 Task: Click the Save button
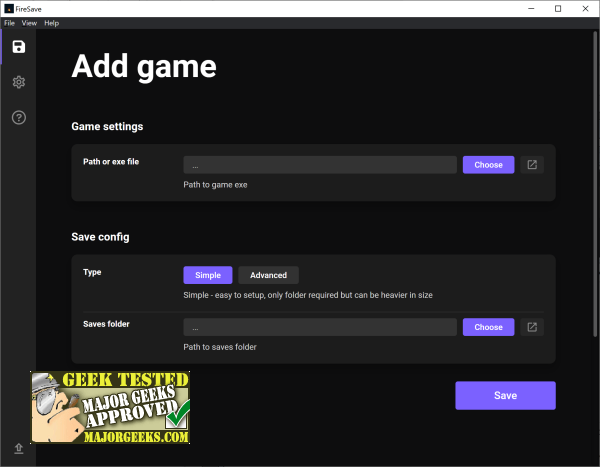(x=505, y=395)
